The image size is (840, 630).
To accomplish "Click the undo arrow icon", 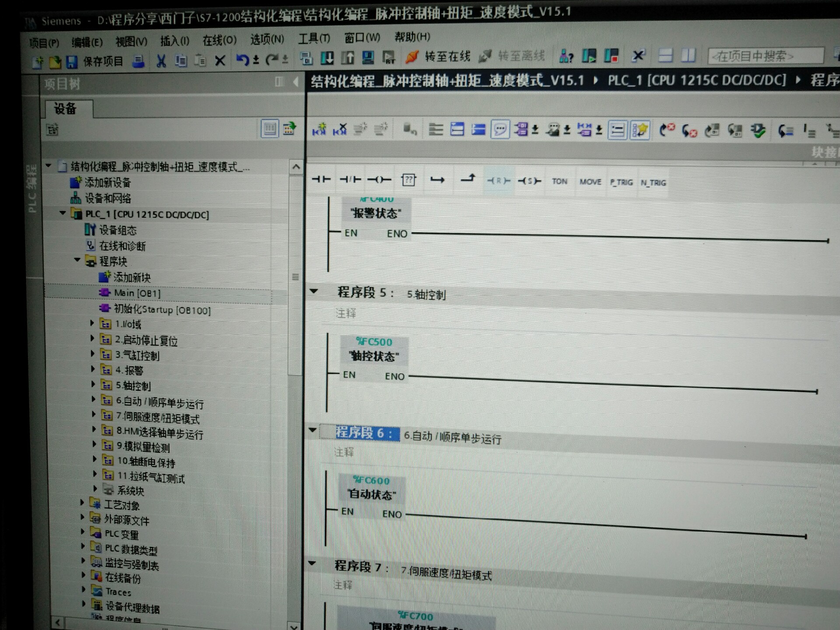I will (x=242, y=59).
